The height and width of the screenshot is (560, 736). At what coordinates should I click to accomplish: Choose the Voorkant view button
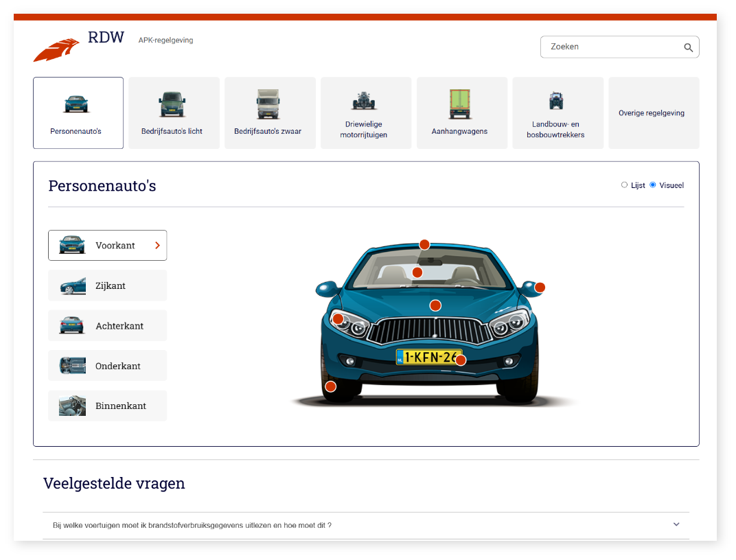[x=108, y=245]
